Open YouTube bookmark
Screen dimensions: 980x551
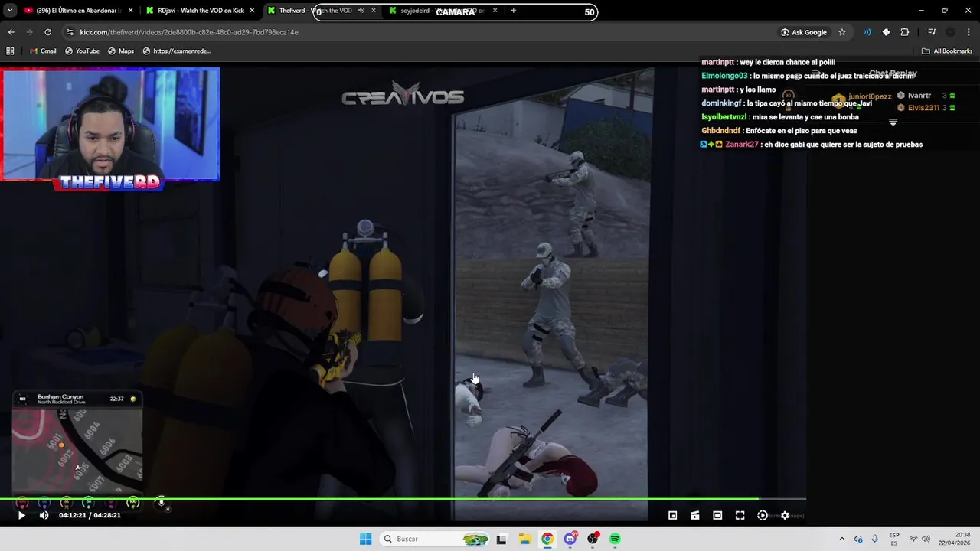82,51
